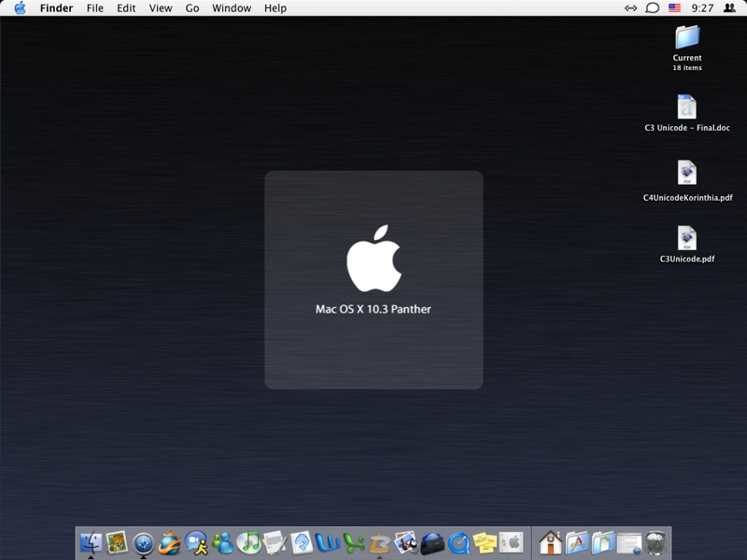747x560 pixels.
Task: Select the C3Unicode.pdf desktop file
Action: 687,240
